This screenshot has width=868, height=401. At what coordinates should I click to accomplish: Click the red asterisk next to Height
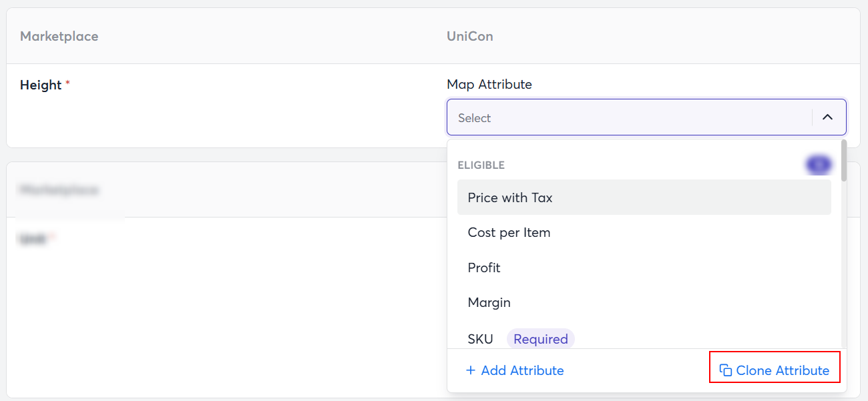point(67,84)
